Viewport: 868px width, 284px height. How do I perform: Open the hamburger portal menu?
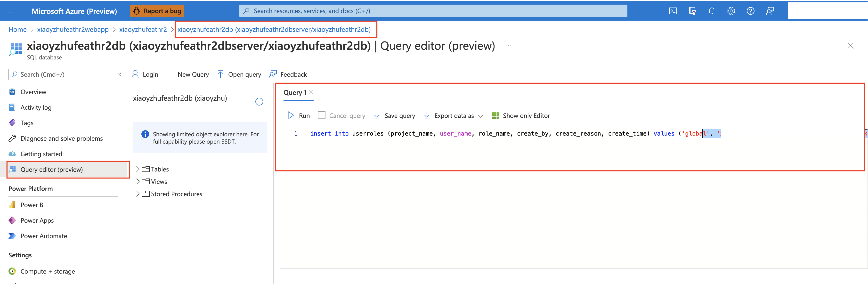(x=10, y=11)
